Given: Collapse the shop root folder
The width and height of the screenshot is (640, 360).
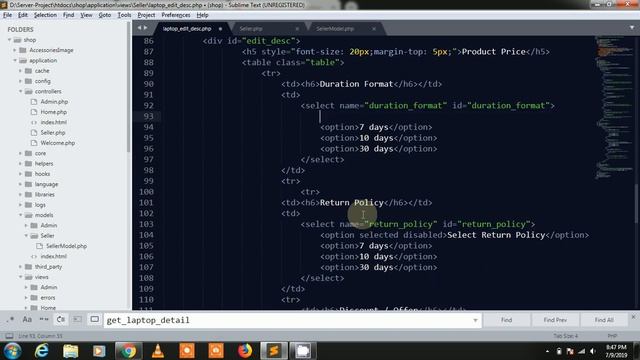Looking at the screenshot, I should 9,40.
